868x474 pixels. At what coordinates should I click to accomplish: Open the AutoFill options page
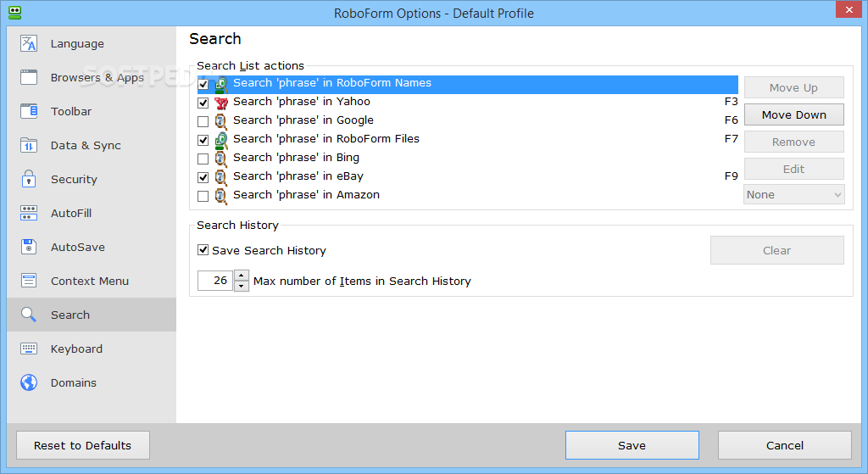point(92,213)
